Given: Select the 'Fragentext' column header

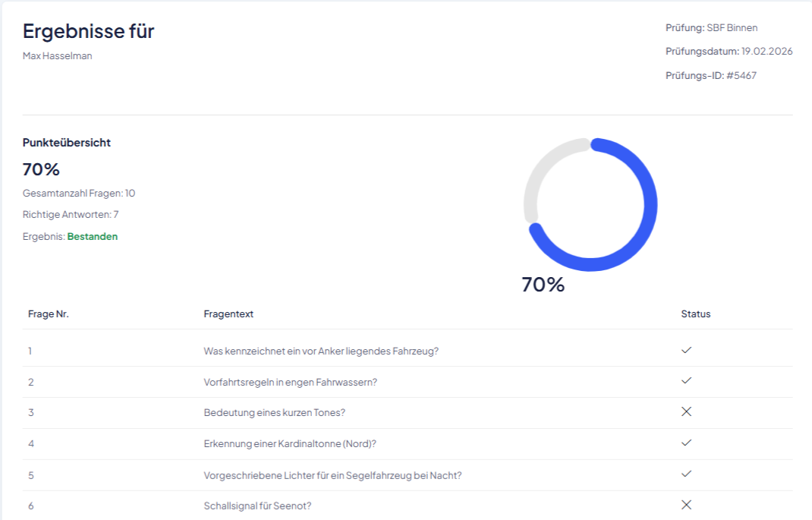Looking at the screenshot, I should pyautogui.click(x=228, y=314).
